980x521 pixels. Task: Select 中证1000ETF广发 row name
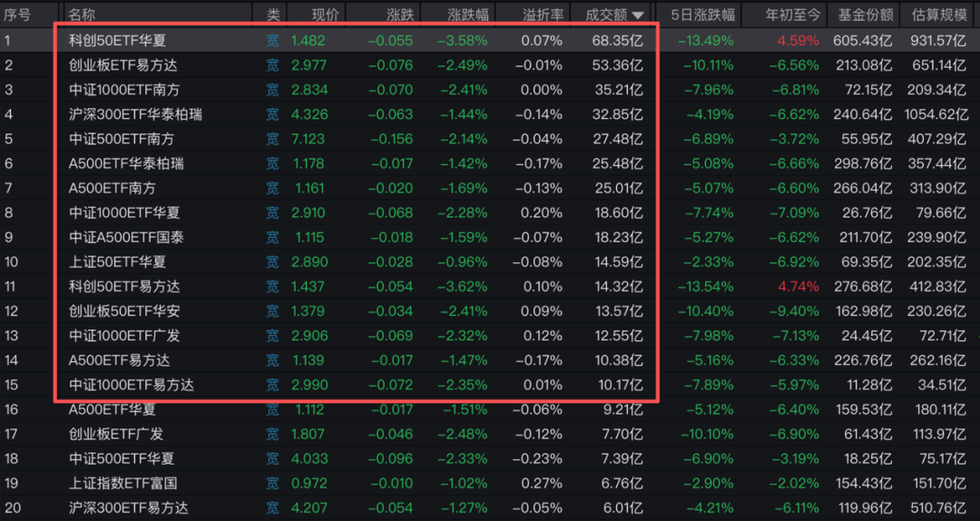click(123, 336)
